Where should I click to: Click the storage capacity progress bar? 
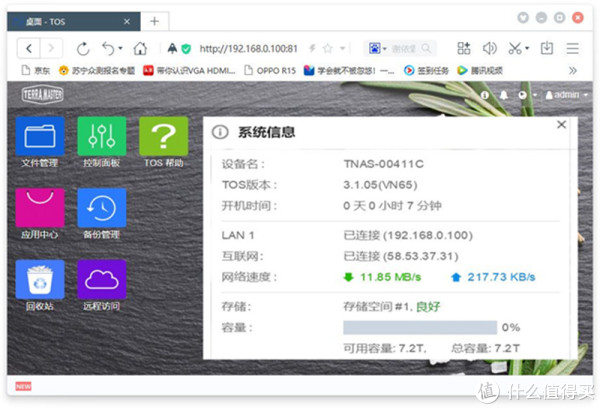point(420,327)
